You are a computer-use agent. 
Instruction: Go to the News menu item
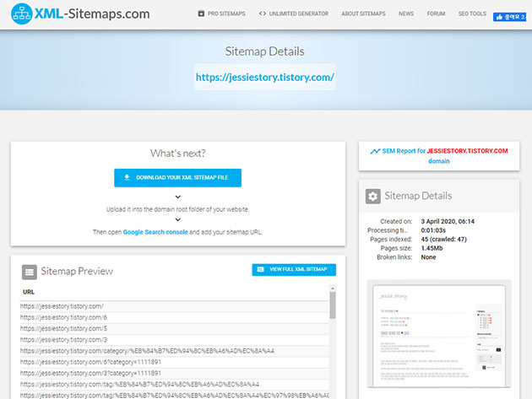point(406,13)
